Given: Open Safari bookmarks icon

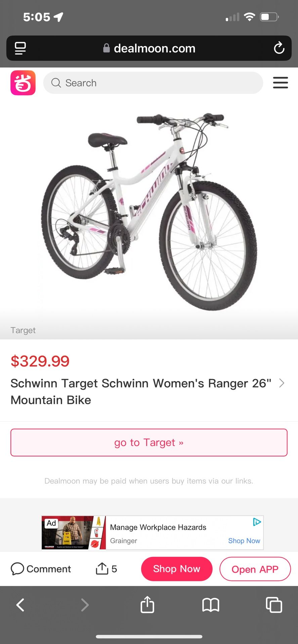Looking at the screenshot, I should [211, 605].
